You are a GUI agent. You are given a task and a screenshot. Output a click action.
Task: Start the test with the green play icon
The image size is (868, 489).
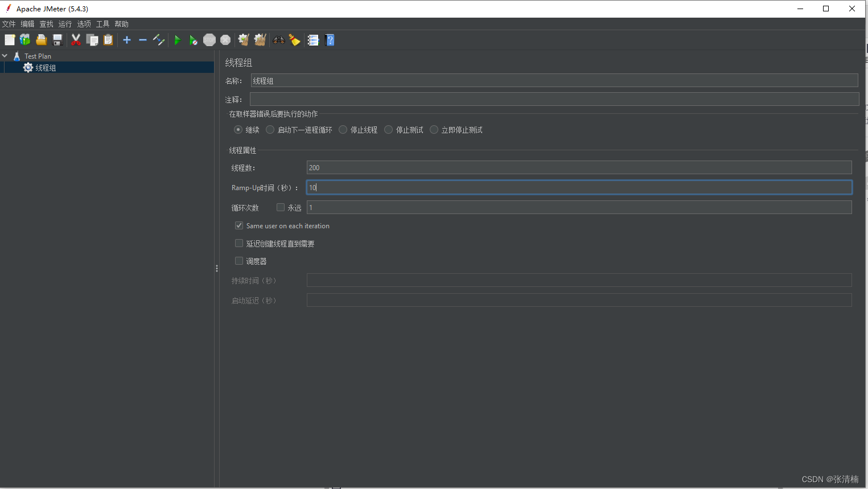point(178,40)
